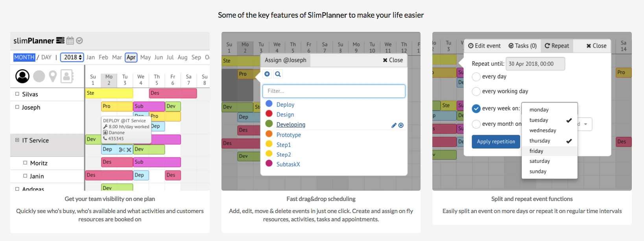Click the location pin icon
644x241 pixels.
[53, 76]
